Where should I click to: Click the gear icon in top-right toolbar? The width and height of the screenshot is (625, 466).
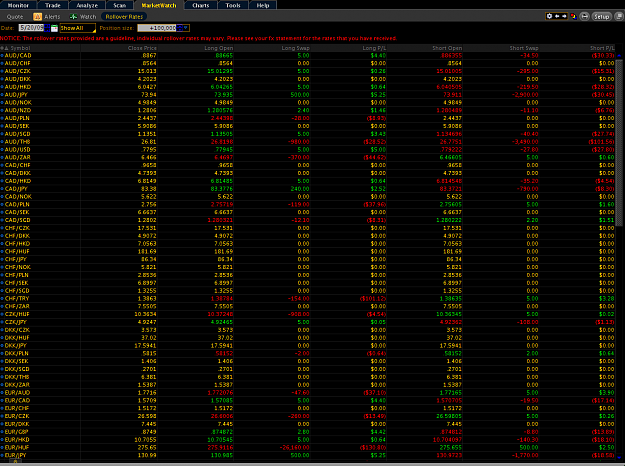[550, 16]
